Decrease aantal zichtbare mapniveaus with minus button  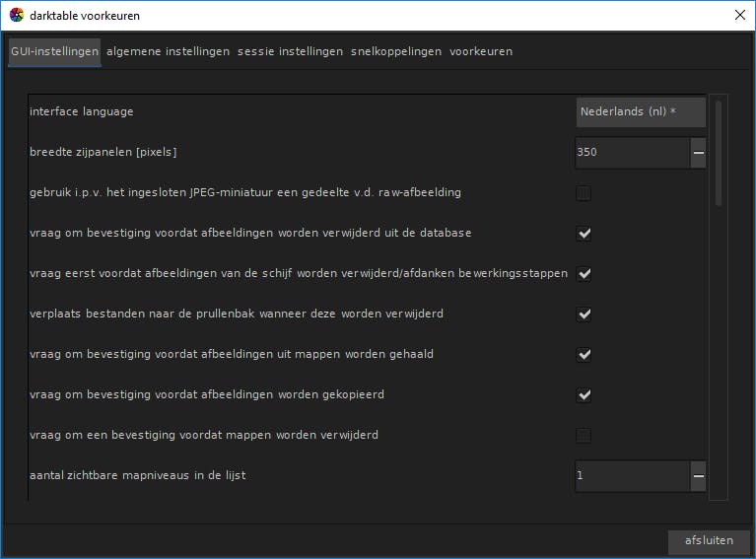(x=698, y=476)
